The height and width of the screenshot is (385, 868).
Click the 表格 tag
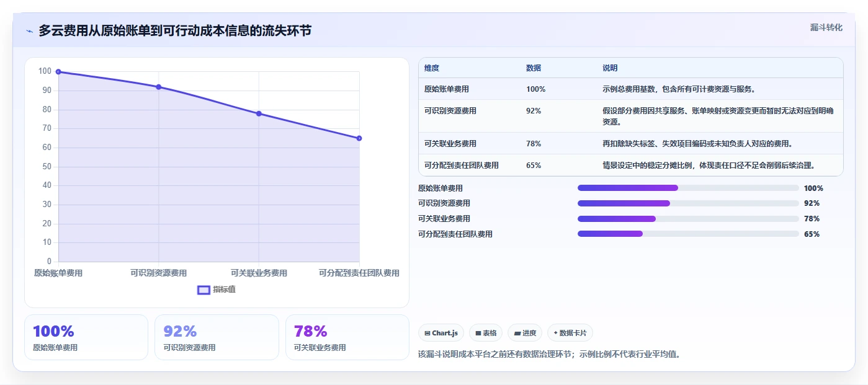point(486,333)
